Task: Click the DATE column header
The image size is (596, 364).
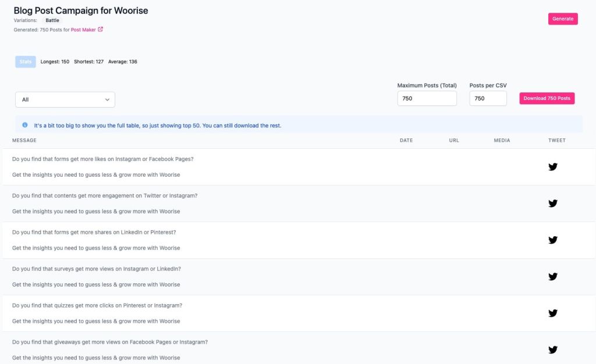Action: coord(406,141)
